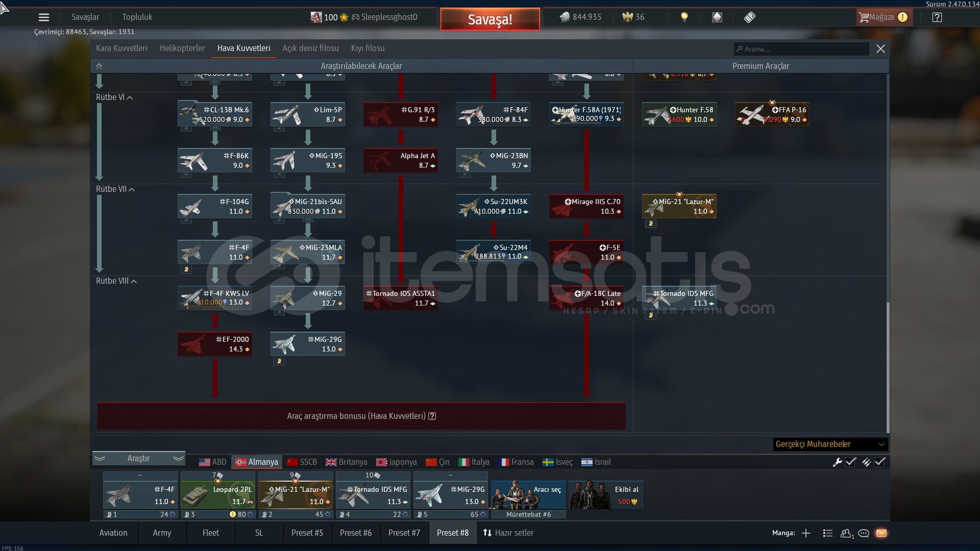Image resolution: width=980 pixels, height=551 pixels.
Task: Click the Savaşa! battle button
Action: (x=490, y=19)
